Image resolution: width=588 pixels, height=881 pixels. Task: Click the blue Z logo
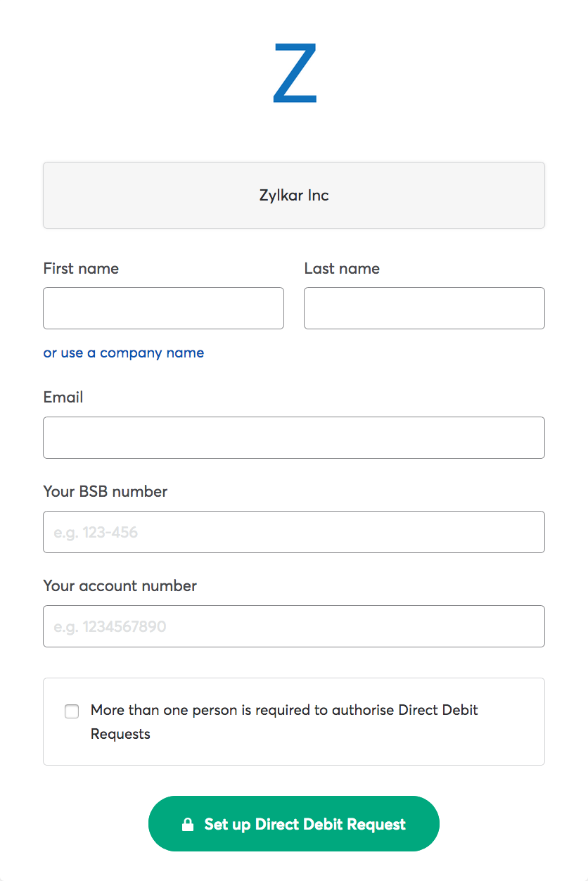click(x=295, y=73)
